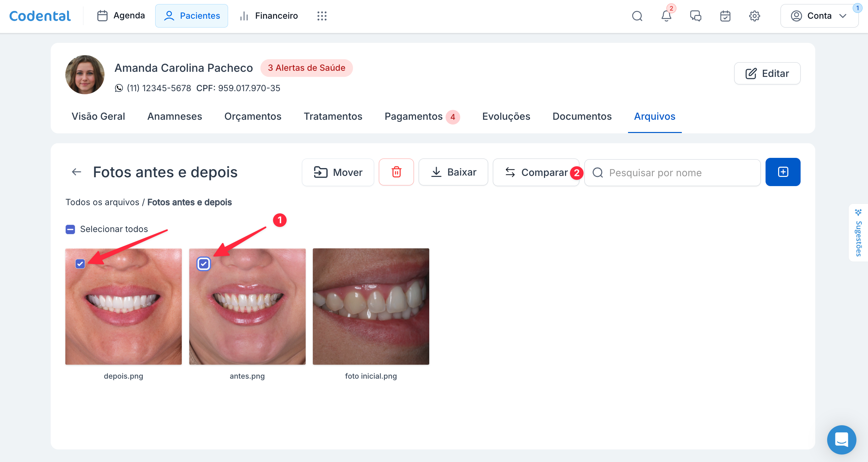Open the Financeiro section
The width and height of the screenshot is (868, 462).
click(269, 16)
